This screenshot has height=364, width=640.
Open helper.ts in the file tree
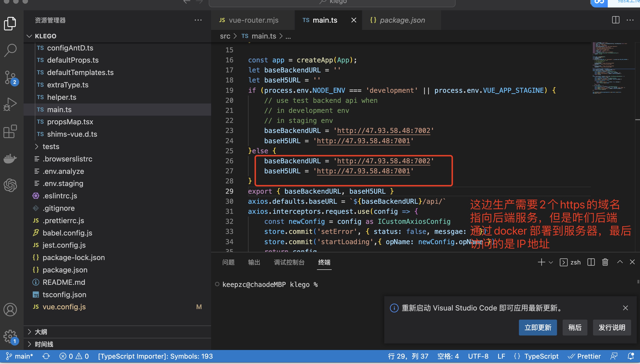[117, 97]
